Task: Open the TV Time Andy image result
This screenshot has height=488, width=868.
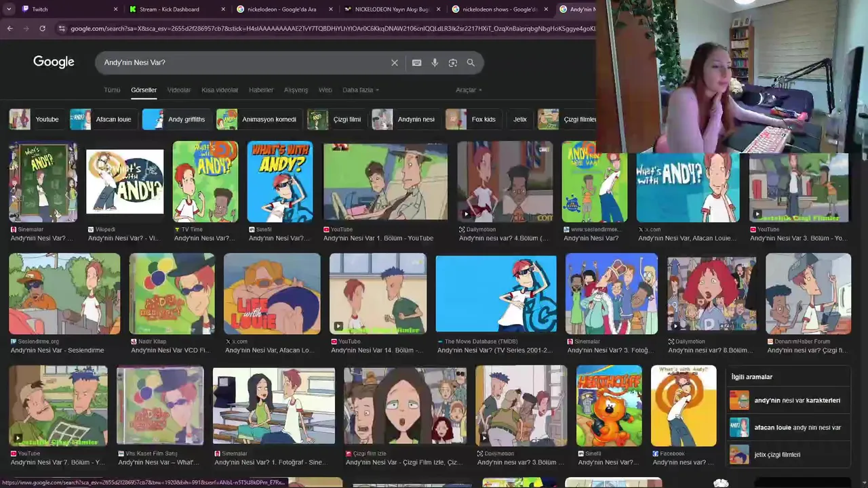Action: 205,182
